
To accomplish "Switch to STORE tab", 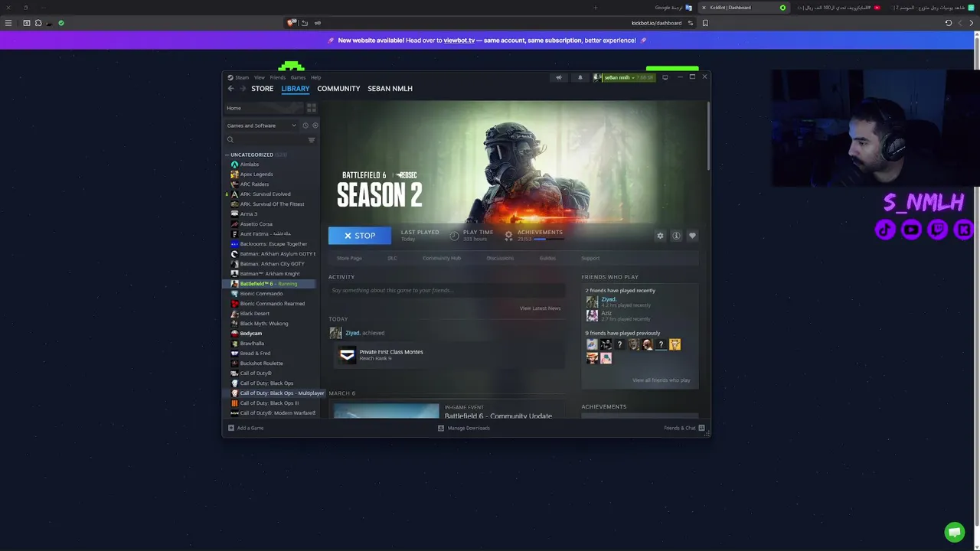I will tap(262, 89).
